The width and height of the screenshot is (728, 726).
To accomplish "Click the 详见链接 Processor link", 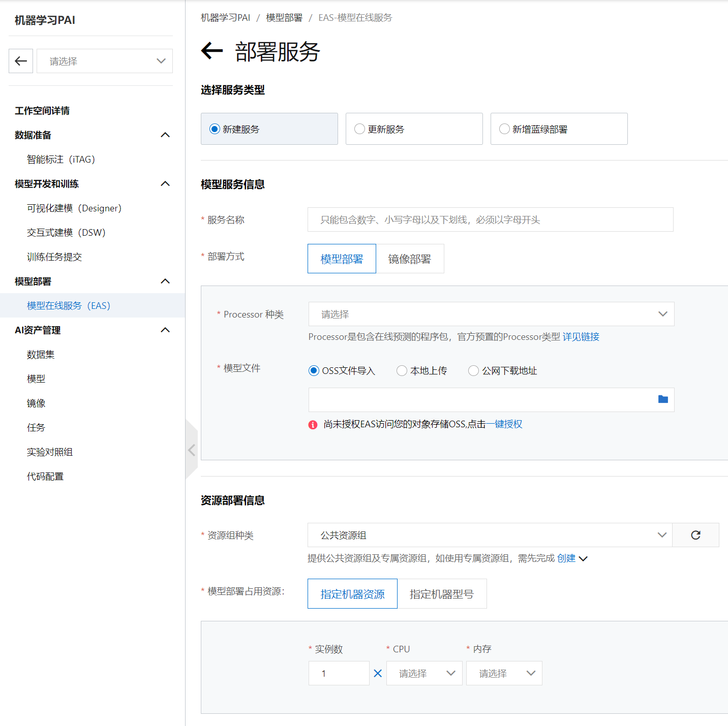I will (581, 337).
